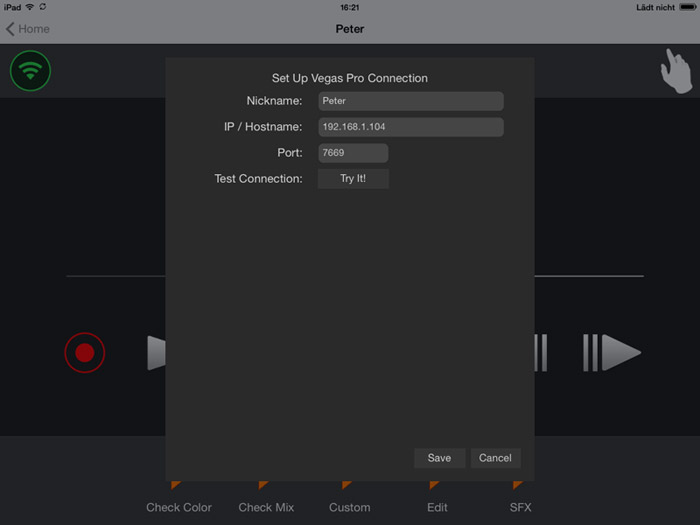Save the Vegas Pro connection settings

pyautogui.click(x=440, y=458)
